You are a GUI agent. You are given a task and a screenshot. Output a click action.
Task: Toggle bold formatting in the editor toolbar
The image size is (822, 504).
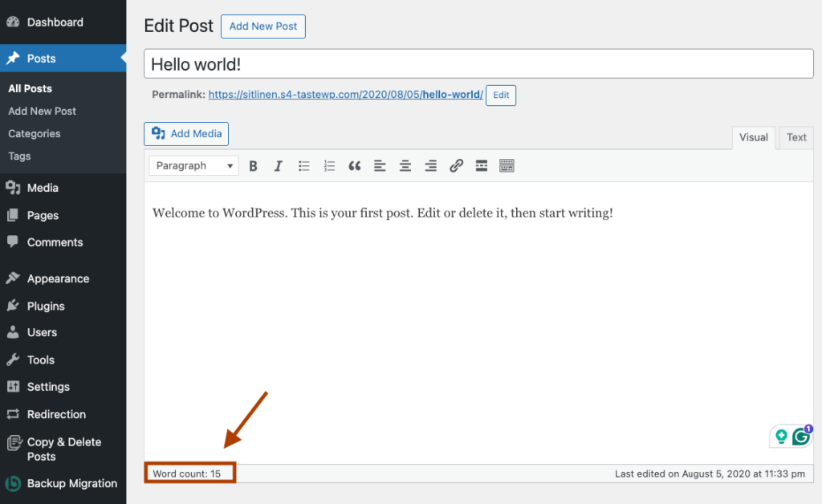253,165
